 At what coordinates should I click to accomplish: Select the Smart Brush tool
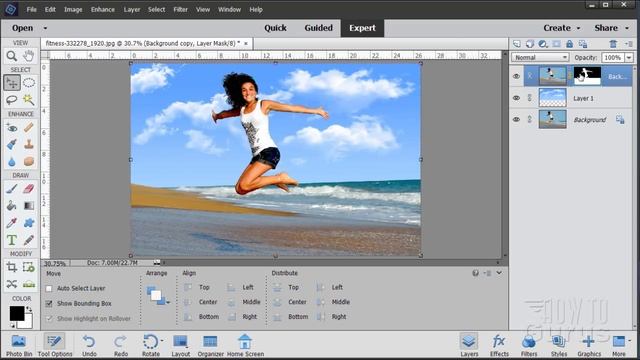point(11,144)
